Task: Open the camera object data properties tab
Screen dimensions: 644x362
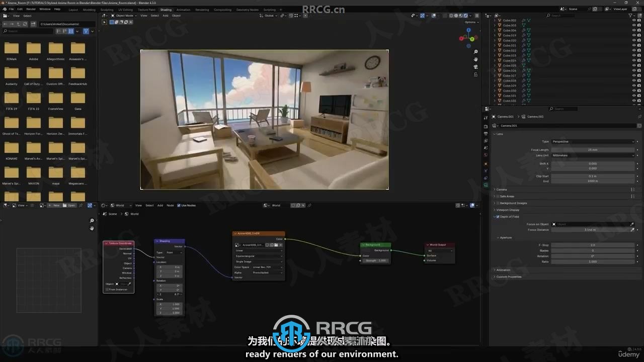Action: pos(486,185)
